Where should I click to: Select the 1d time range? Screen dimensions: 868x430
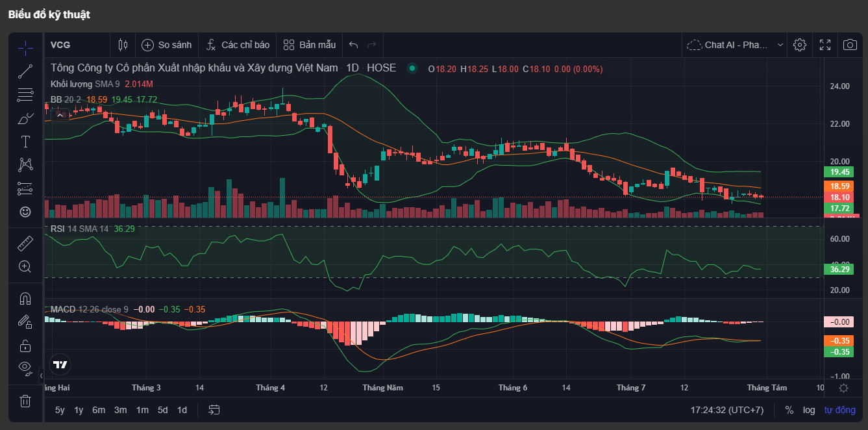point(182,410)
